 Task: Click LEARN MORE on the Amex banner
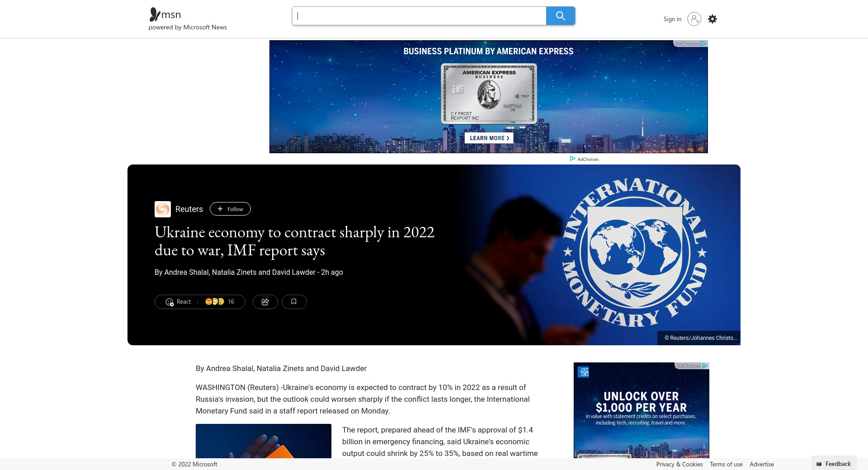[489, 138]
